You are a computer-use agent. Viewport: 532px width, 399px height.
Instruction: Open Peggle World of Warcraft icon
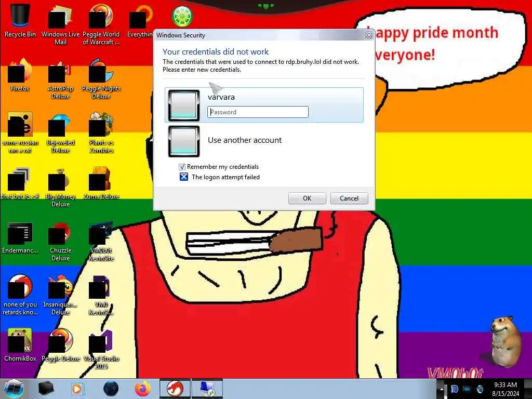coord(101,24)
